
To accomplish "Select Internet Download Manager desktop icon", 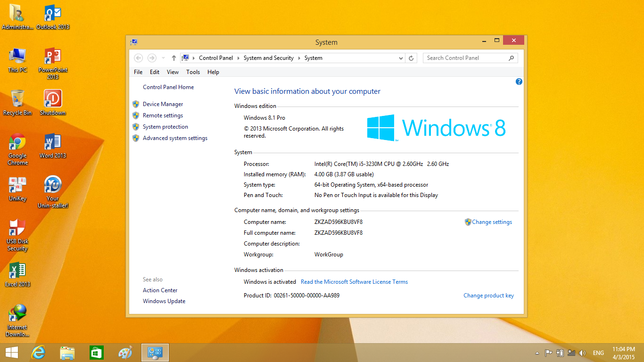I will (17, 321).
